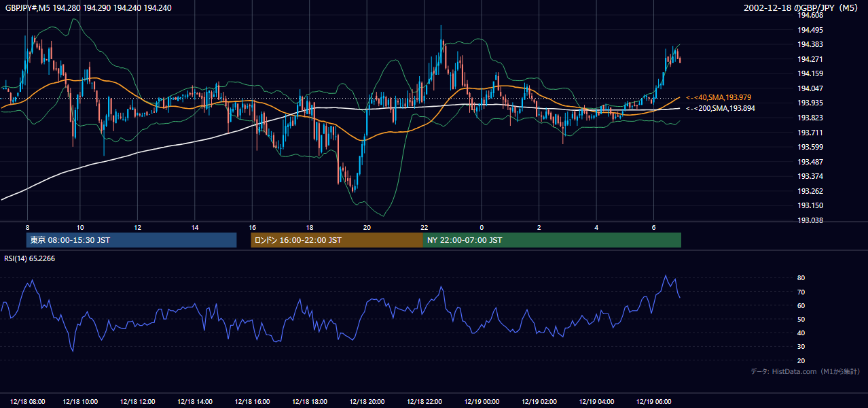
Task: Click price axis label 194.383
Action: click(x=810, y=44)
